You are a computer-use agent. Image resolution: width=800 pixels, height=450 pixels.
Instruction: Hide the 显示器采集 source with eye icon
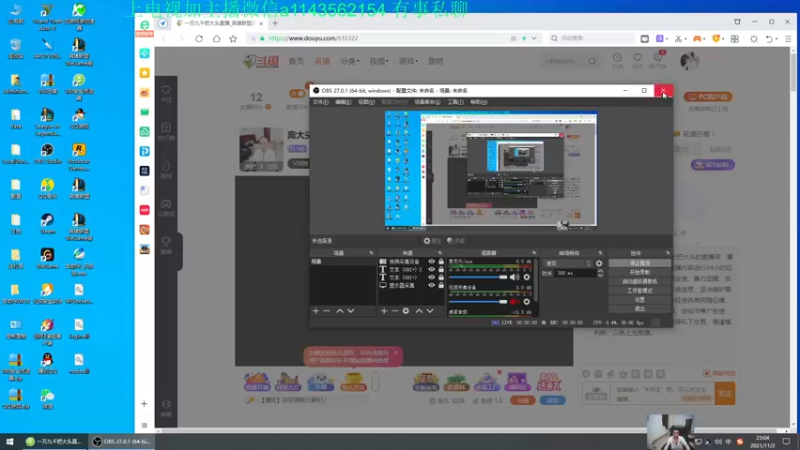432,285
